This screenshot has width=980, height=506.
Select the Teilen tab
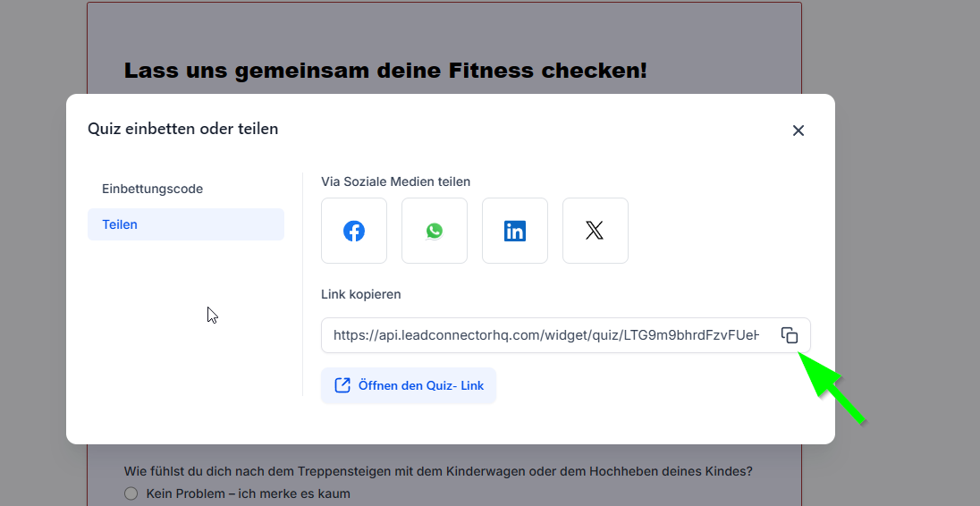click(x=186, y=224)
